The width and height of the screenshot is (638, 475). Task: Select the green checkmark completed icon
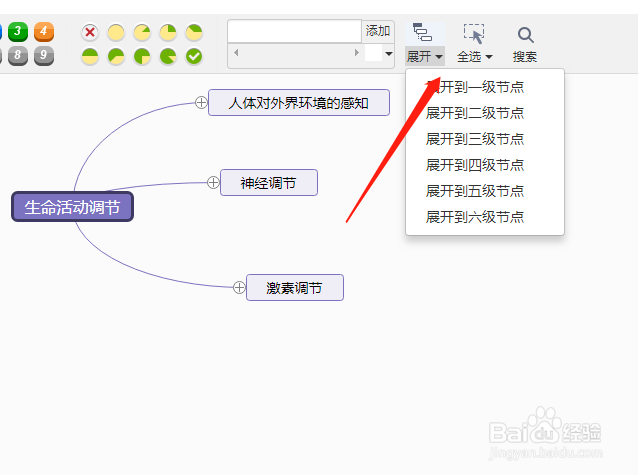click(194, 57)
